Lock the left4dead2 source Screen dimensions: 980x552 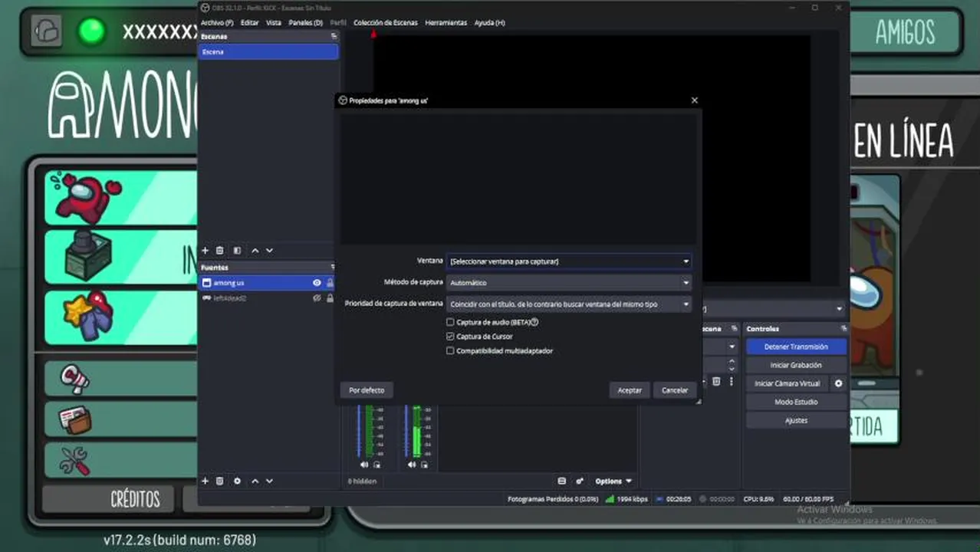330,298
